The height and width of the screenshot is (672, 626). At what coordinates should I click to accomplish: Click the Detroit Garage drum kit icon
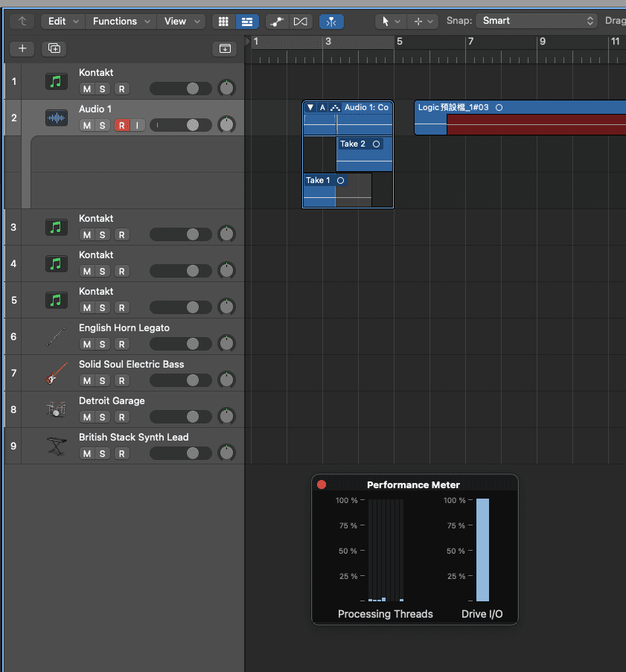tap(57, 409)
